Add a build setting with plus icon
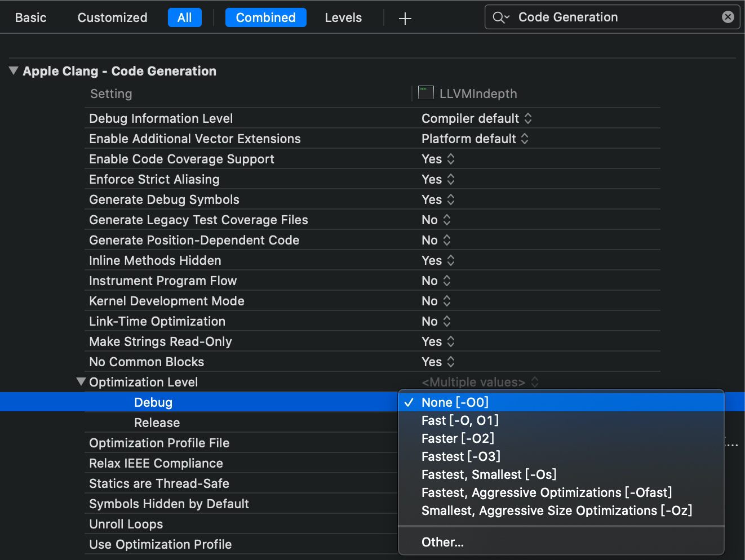 [405, 18]
